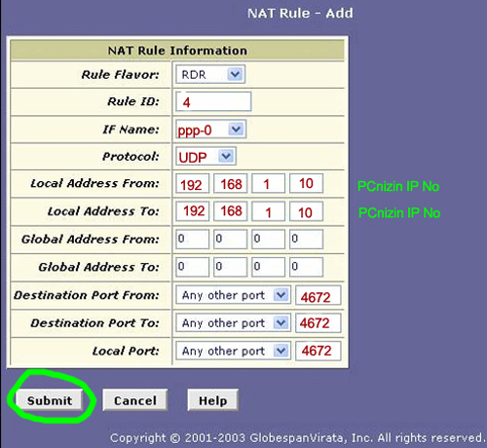Image resolution: width=487 pixels, height=448 pixels.
Task: Open the Help page
Action: 212,400
